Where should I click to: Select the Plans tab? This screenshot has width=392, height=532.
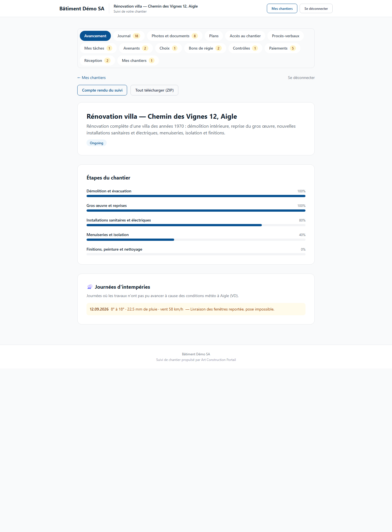pos(214,36)
